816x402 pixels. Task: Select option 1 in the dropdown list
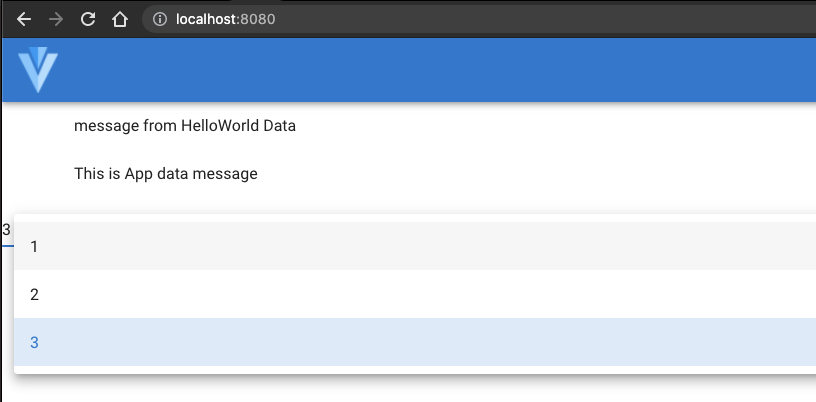tap(415, 246)
